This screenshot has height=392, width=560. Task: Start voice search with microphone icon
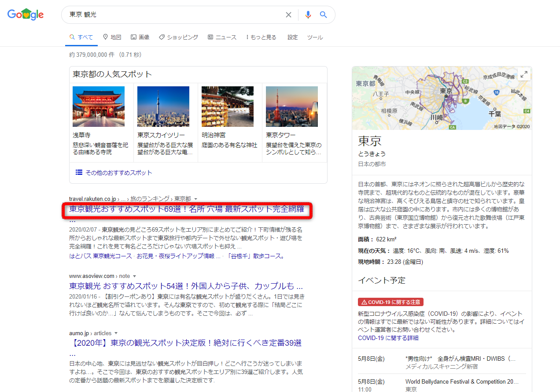click(x=308, y=15)
